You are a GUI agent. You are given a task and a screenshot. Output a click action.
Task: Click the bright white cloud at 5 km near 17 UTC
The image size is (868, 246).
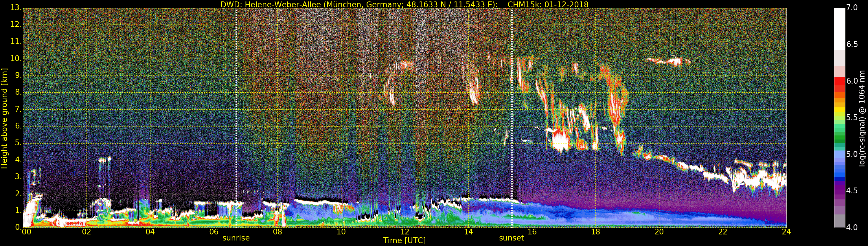click(x=560, y=141)
